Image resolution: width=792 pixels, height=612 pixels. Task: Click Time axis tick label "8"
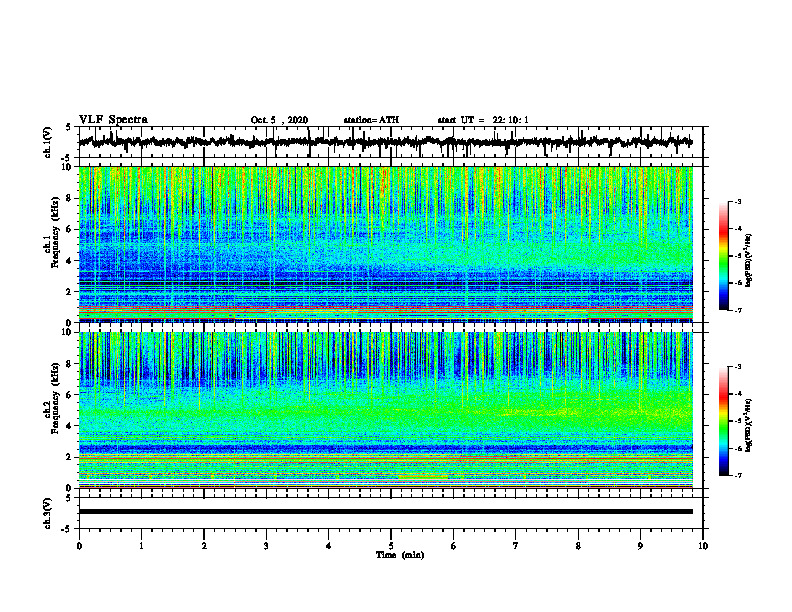578,546
